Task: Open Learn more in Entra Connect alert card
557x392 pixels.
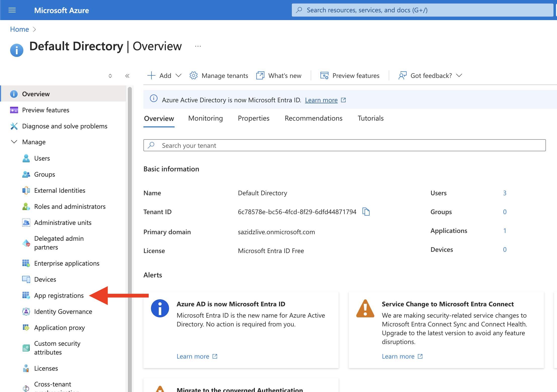Action: point(398,356)
